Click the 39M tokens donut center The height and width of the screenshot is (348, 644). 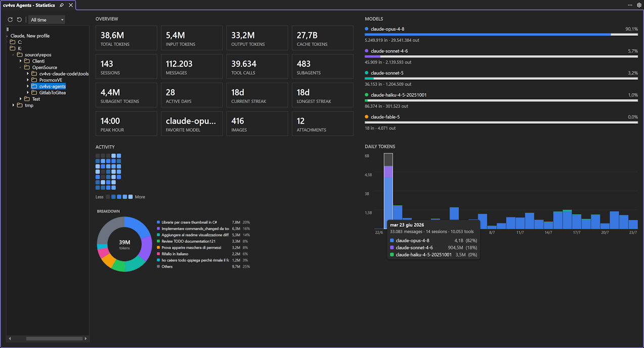point(124,244)
